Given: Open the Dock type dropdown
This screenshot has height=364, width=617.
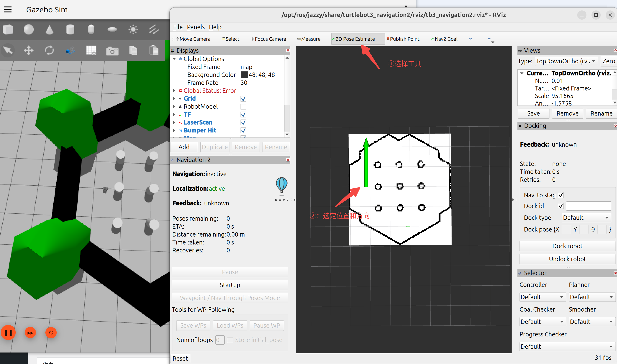Looking at the screenshot, I should pyautogui.click(x=586, y=218).
